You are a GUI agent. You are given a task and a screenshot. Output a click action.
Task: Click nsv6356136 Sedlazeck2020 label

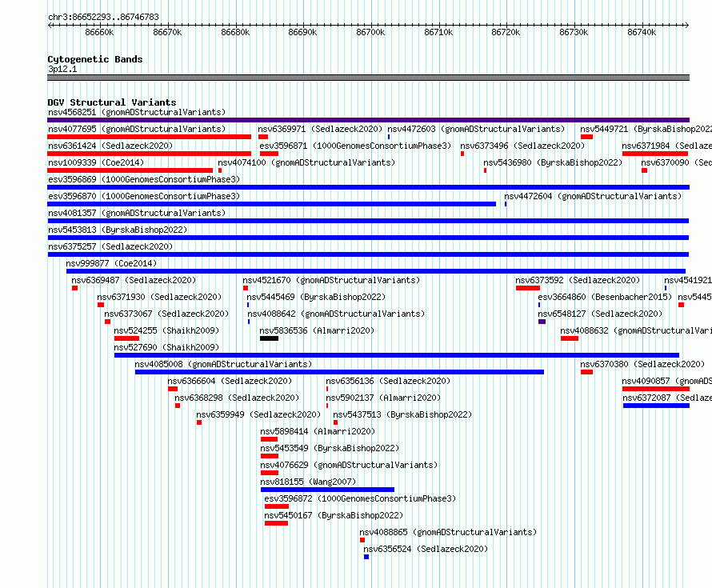pos(388,381)
